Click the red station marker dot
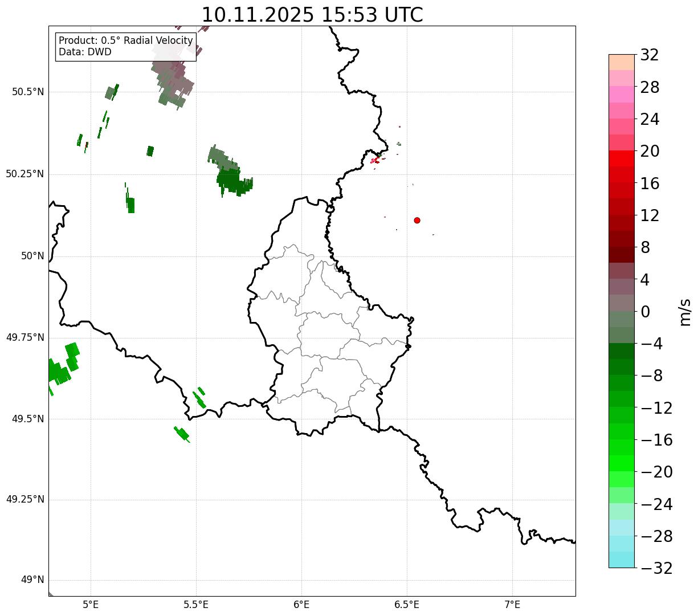 point(417,220)
